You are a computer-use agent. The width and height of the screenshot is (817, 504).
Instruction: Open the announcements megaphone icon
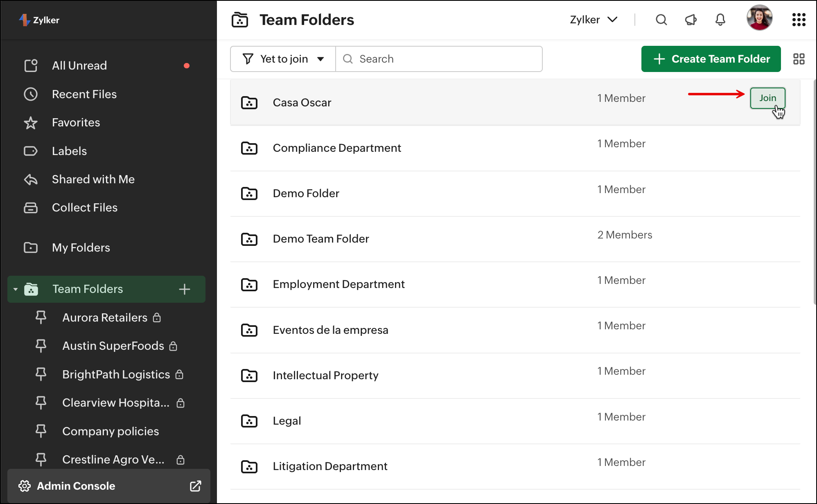691,20
